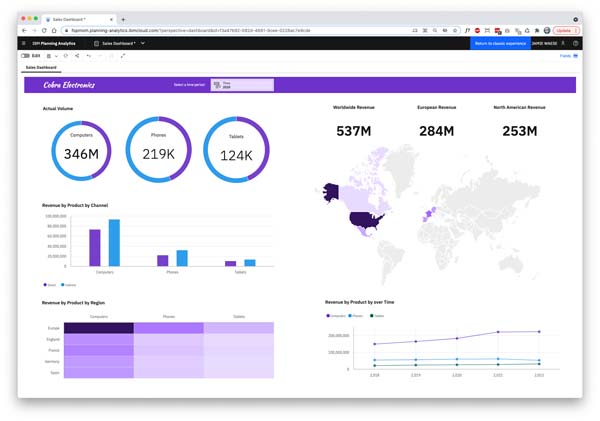The width and height of the screenshot is (600, 421).
Task: Click the blue Tablets bar in chart
Action: (x=250, y=263)
